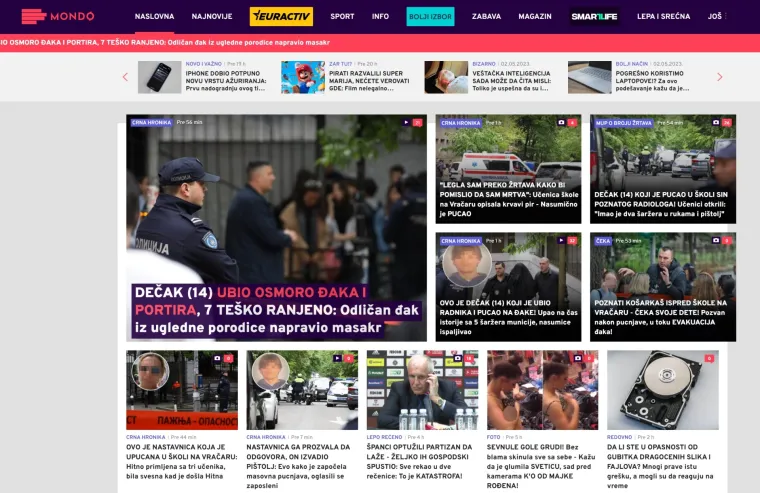This screenshot has height=493, width=760.
Task: Open 'Da li ste u opasnosti od gubitka' headline
Action: (660, 466)
